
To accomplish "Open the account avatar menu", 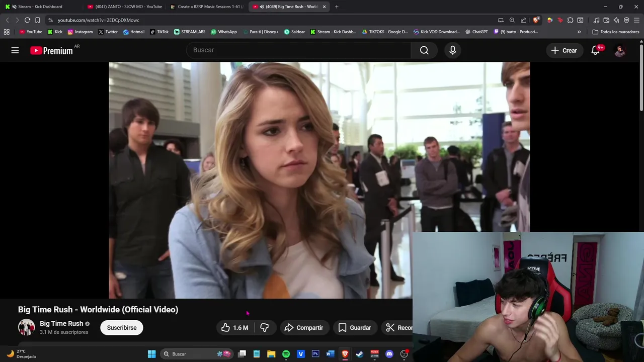I will pos(620,50).
